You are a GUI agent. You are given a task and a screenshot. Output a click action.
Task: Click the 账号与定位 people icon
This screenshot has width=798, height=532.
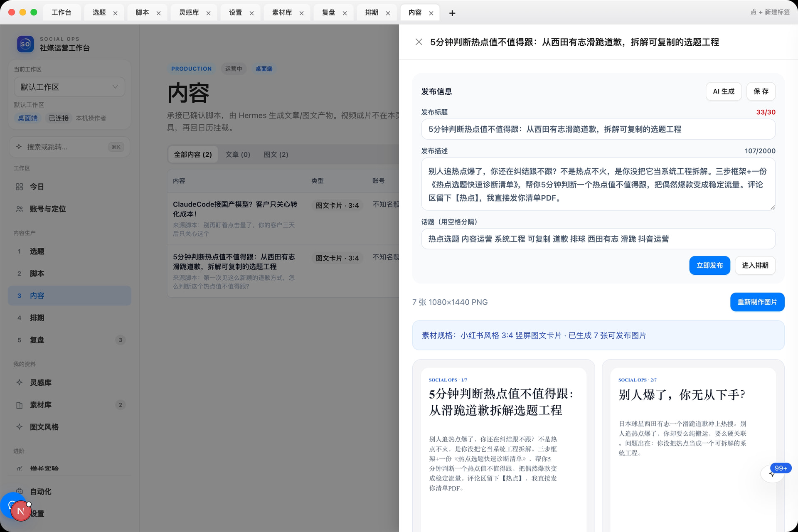[19, 209]
